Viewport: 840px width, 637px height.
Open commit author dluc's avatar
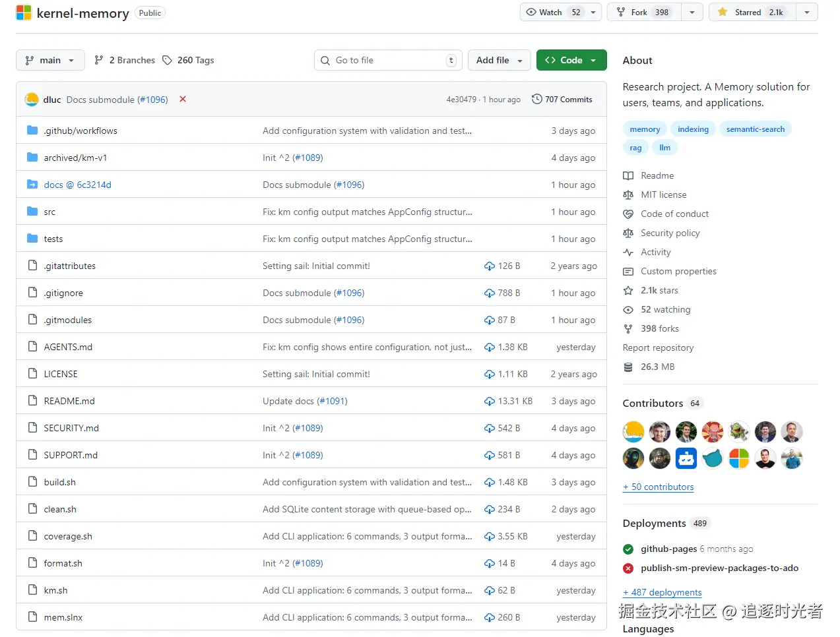pos(32,100)
